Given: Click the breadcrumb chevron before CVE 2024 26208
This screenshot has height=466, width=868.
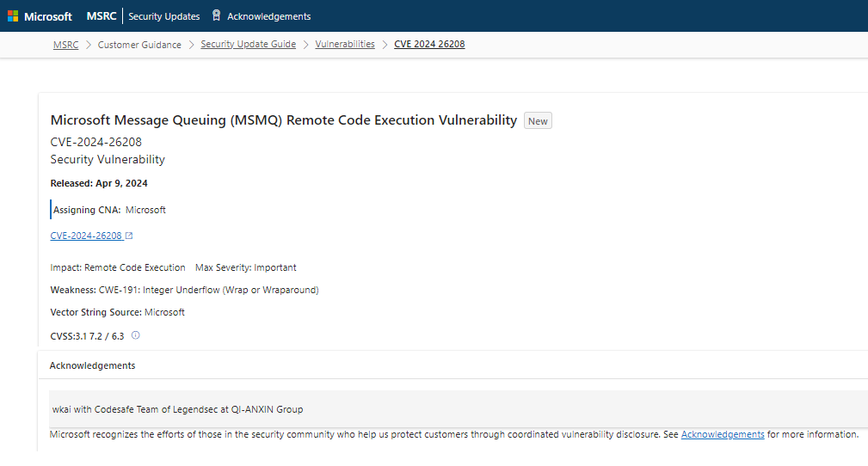Looking at the screenshot, I should [385, 45].
